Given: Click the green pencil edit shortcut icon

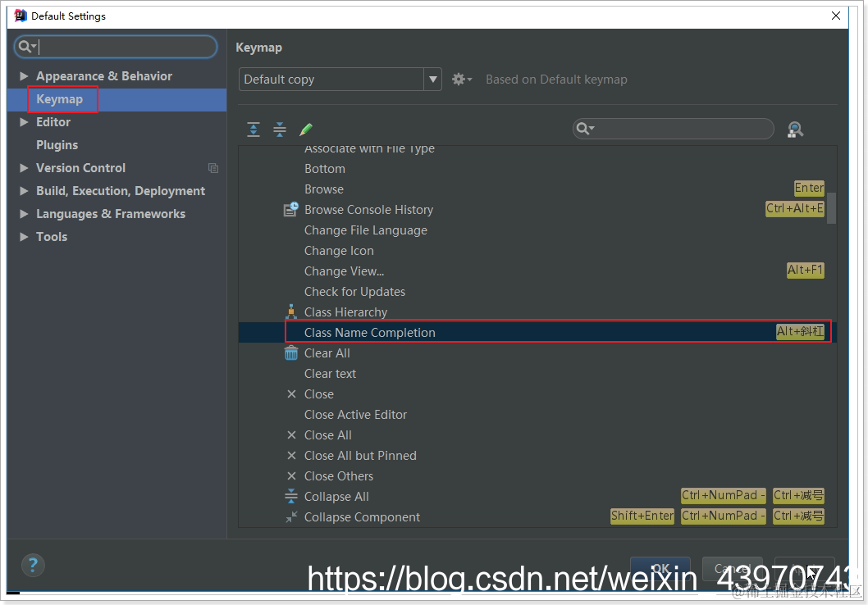Looking at the screenshot, I should coord(305,130).
